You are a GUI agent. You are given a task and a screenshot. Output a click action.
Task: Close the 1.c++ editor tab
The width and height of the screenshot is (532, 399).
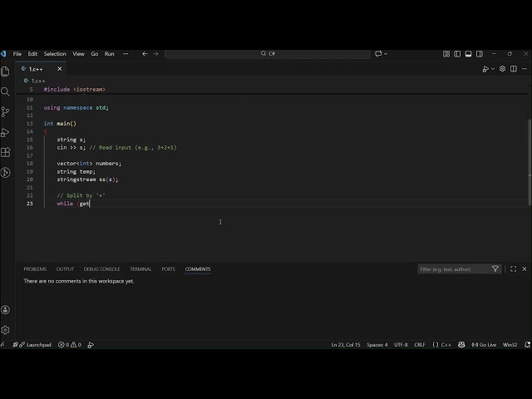(60, 69)
